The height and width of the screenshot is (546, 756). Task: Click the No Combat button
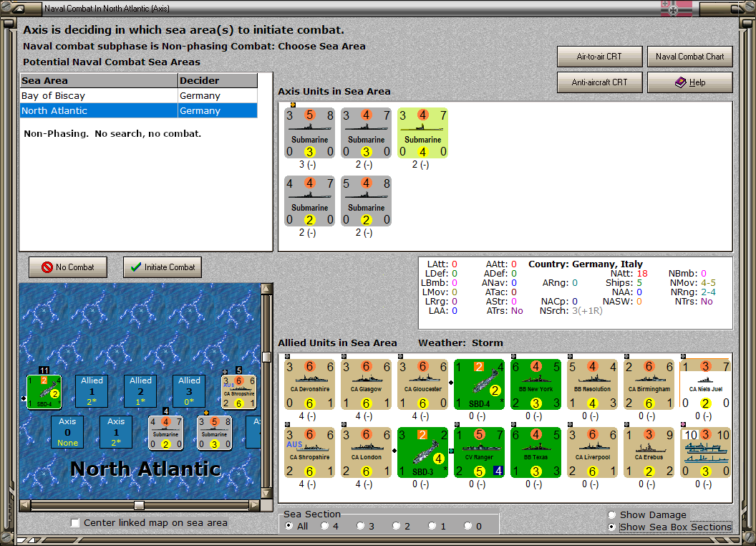pyautogui.click(x=68, y=267)
